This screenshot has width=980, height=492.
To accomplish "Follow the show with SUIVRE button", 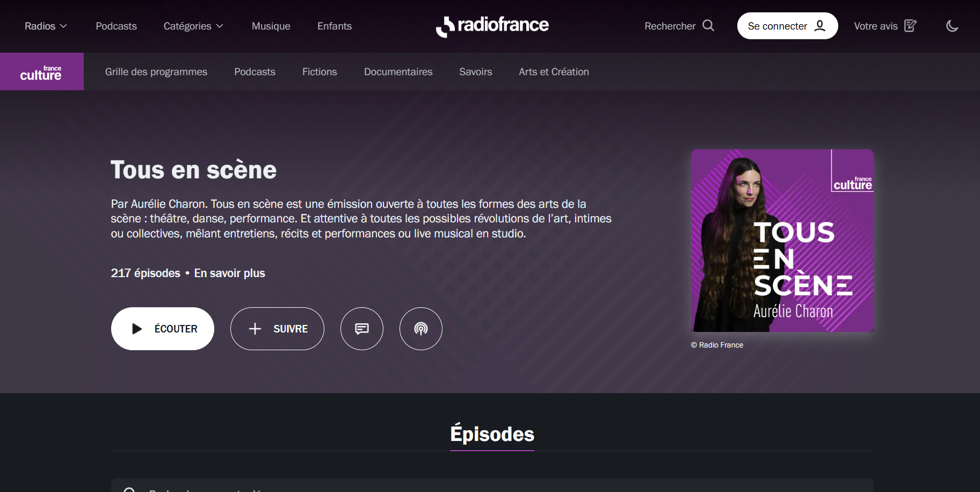I will (x=277, y=329).
